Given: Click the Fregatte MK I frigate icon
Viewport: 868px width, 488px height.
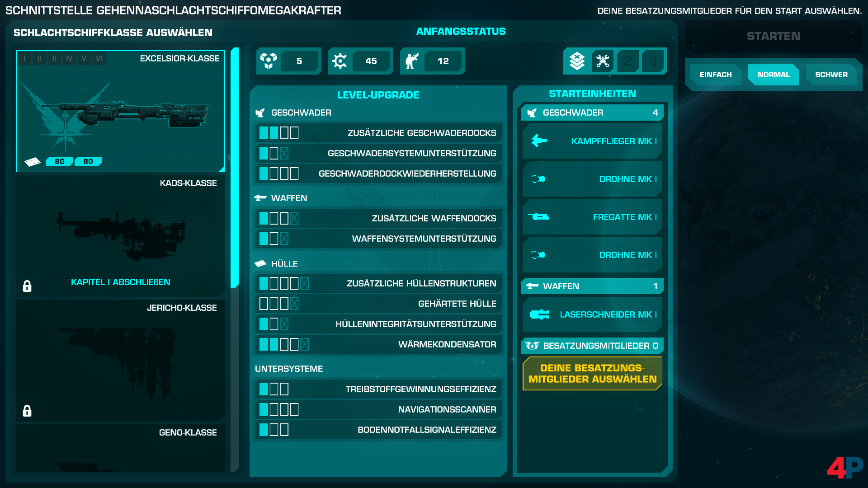Looking at the screenshot, I should pyautogui.click(x=538, y=217).
